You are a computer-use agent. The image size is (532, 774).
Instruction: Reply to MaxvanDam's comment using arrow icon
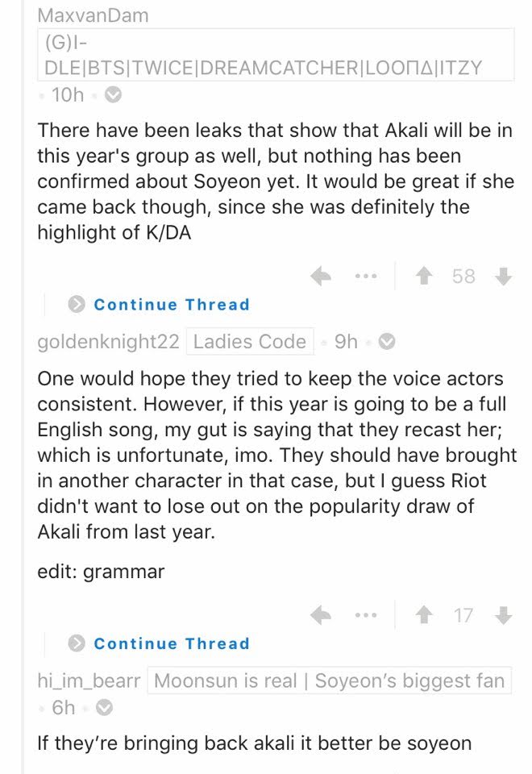tap(321, 276)
